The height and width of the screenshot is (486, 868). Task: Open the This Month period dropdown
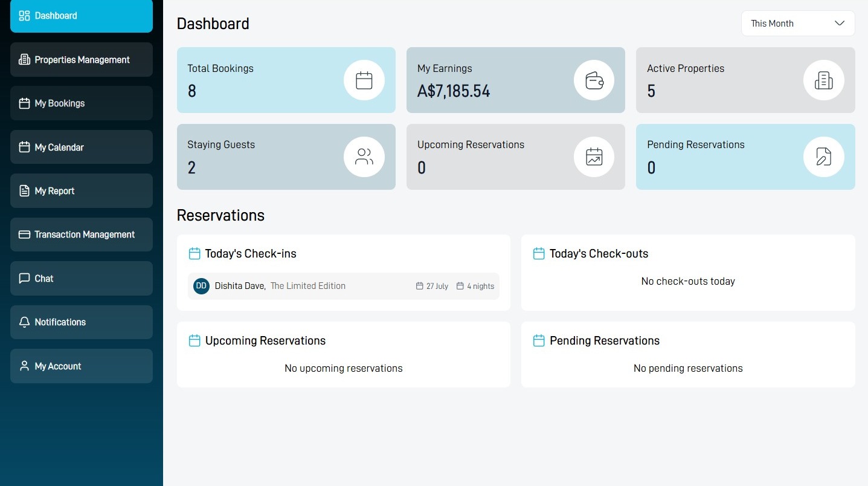click(x=798, y=24)
